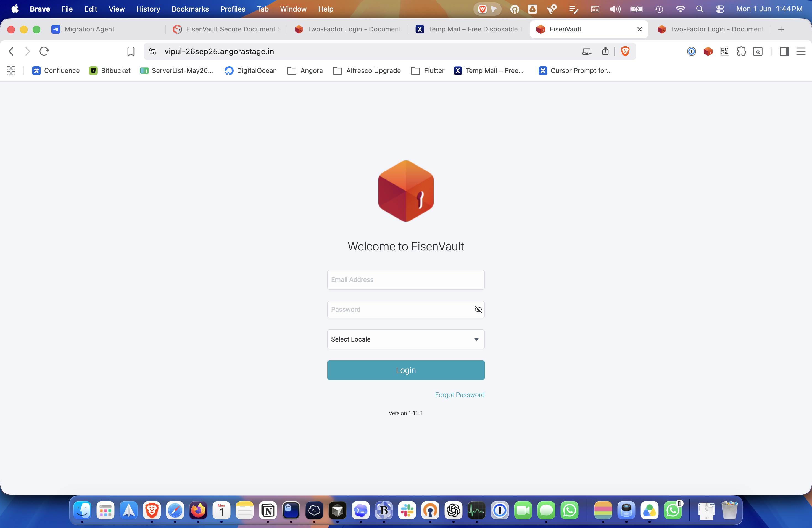Viewport: 812px width, 528px height.
Task: Click the Email Address field
Action: coord(406,280)
